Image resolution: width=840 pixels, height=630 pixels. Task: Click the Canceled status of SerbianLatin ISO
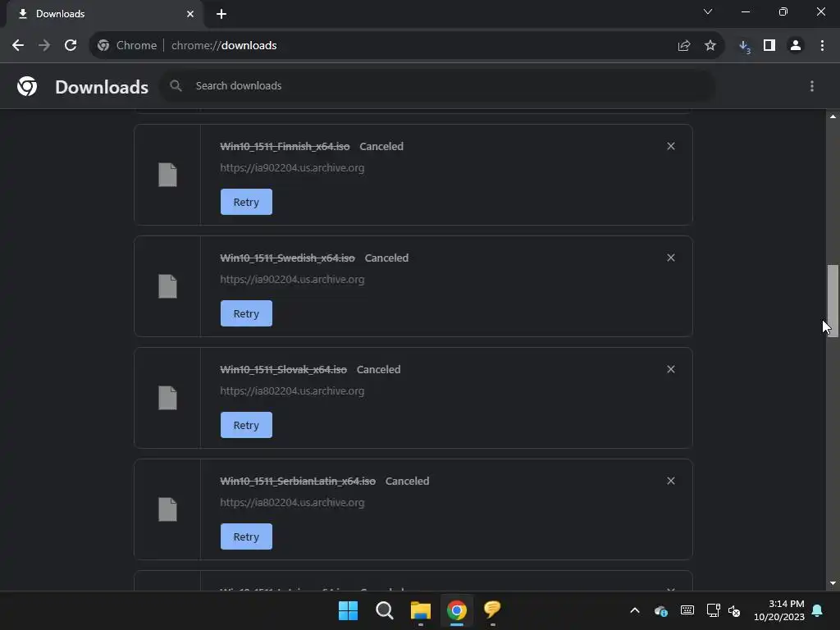click(407, 481)
